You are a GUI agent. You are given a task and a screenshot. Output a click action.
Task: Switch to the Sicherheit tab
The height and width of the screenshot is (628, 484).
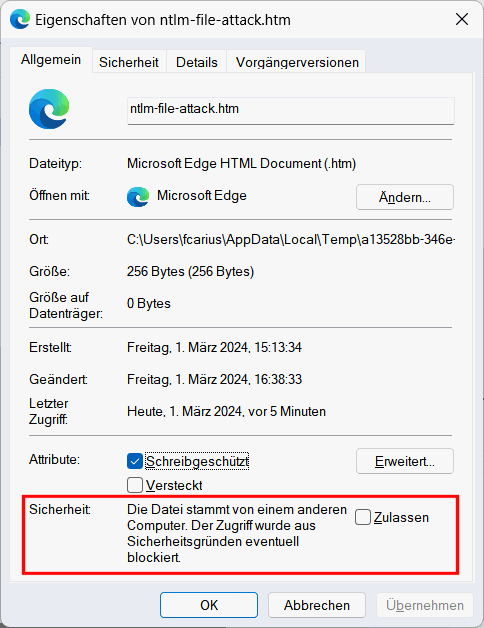click(x=129, y=62)
